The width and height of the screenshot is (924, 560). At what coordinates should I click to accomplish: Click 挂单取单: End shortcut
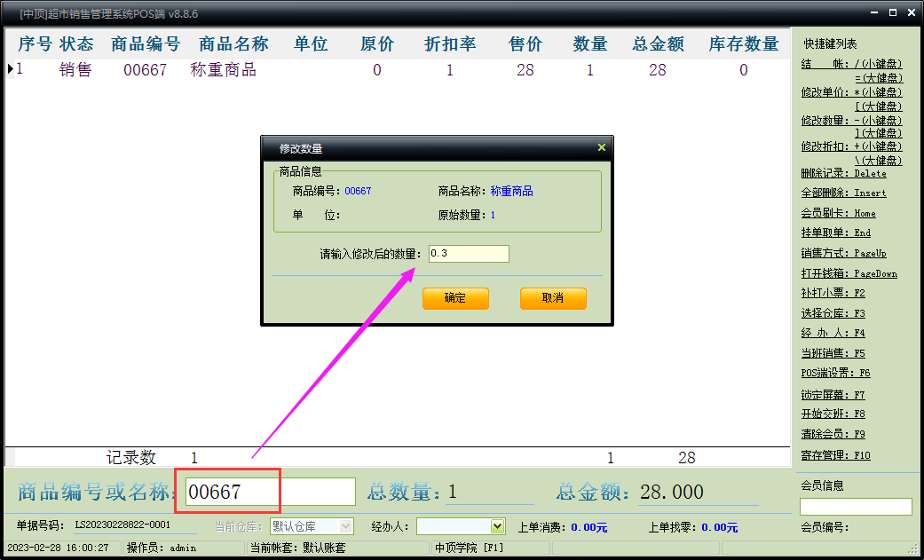pyautogui.click(x=835, y=233)
